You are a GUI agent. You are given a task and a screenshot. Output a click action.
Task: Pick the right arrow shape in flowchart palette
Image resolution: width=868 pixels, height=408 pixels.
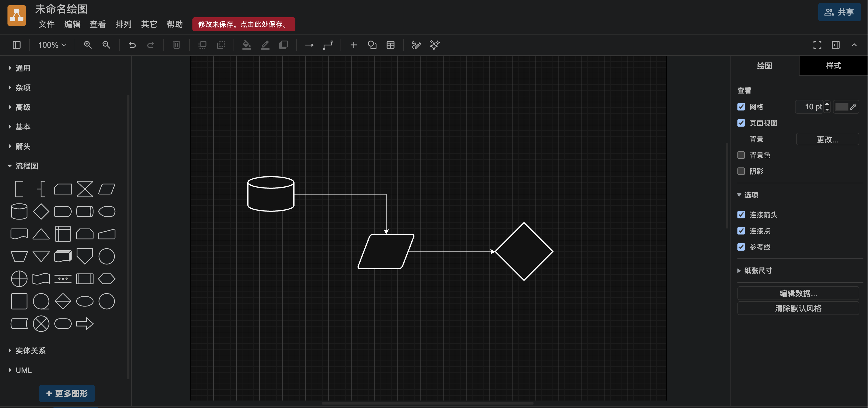[85, 324]
